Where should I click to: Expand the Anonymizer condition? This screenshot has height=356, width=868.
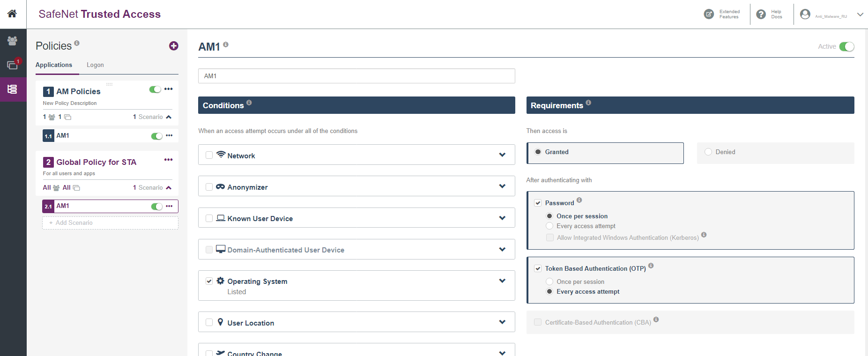click(502, 186)
